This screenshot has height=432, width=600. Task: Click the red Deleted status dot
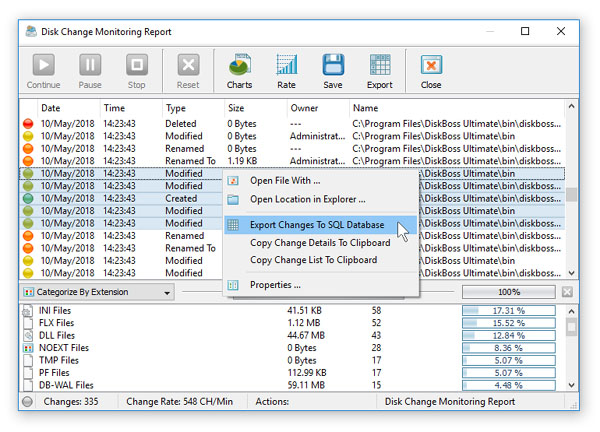pos(28,124)
